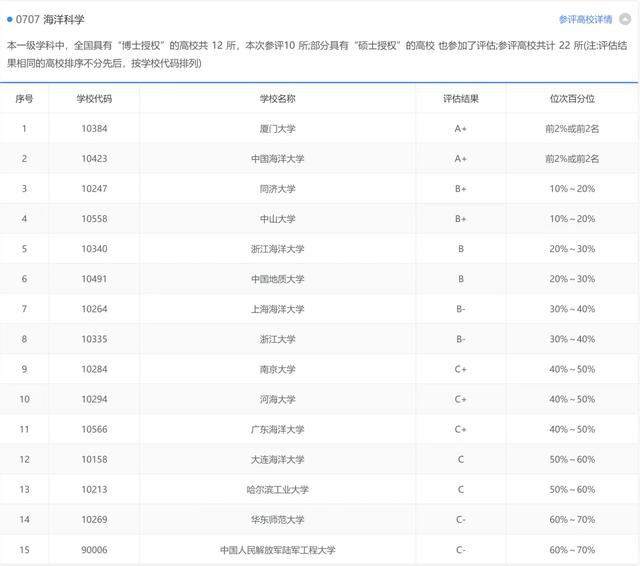Click school code 10247

[x=94, y=189]
